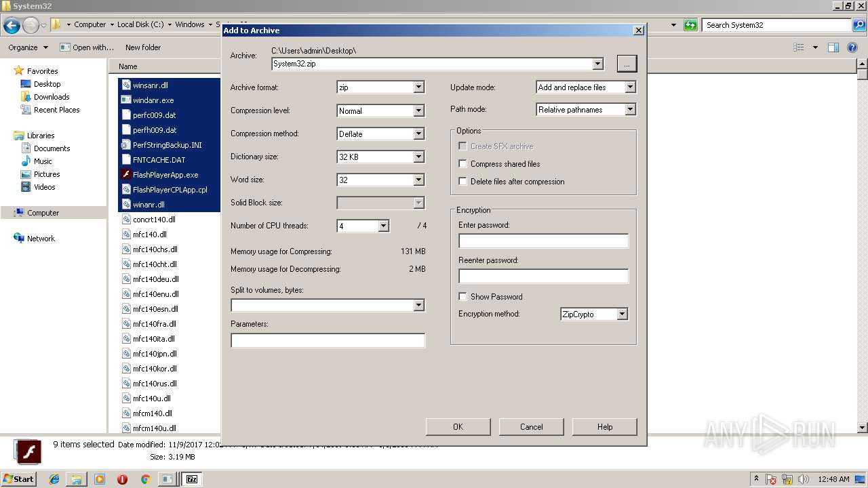
Task: Expand the Word size dropdown
Action: pos(418,180)
